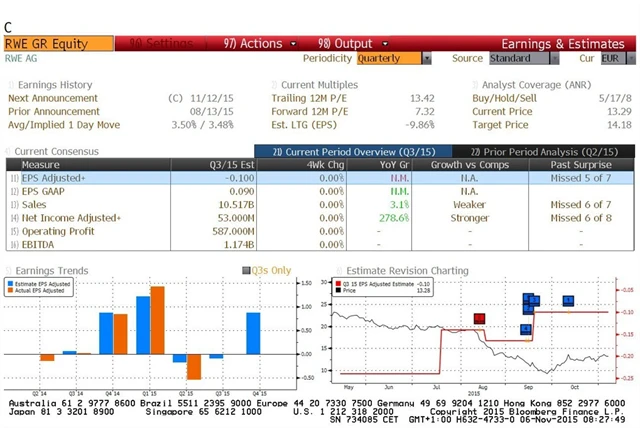
Task: Click the Earnings Trends section icon
Action: click(9, 271)
